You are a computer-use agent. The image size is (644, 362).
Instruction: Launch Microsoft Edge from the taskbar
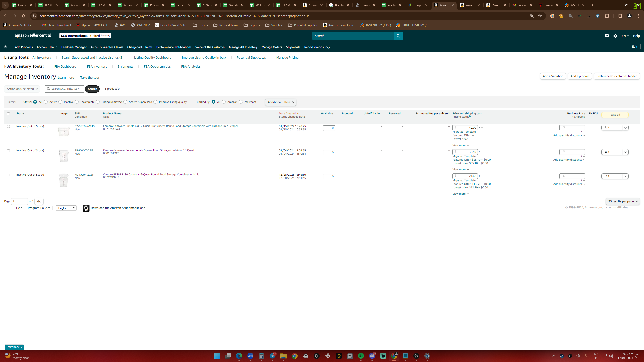click(x=239, y=356)
